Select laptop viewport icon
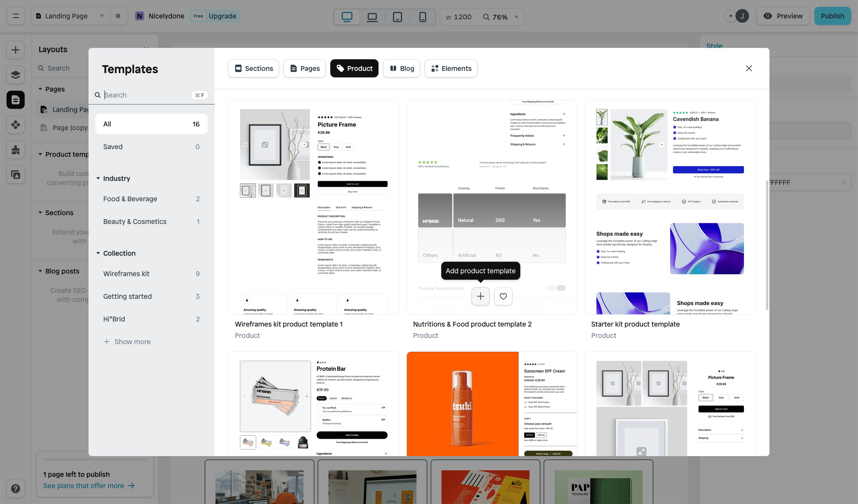This screenshot has width=858, height=504. point(372,17)
